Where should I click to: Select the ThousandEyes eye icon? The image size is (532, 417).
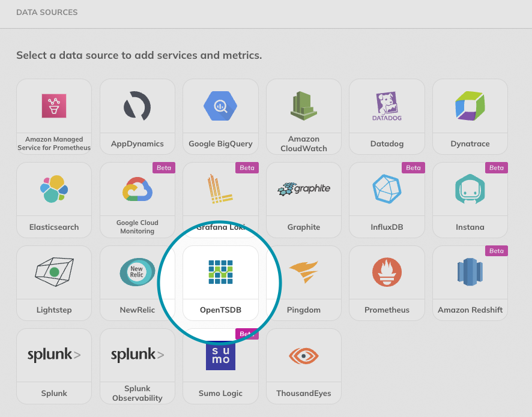pyautogui.click(x=303, y=355)
